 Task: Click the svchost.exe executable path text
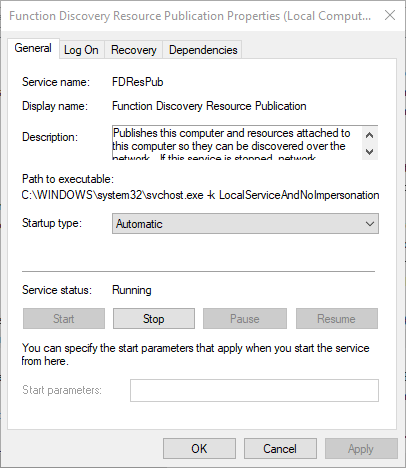coord(200,195)
